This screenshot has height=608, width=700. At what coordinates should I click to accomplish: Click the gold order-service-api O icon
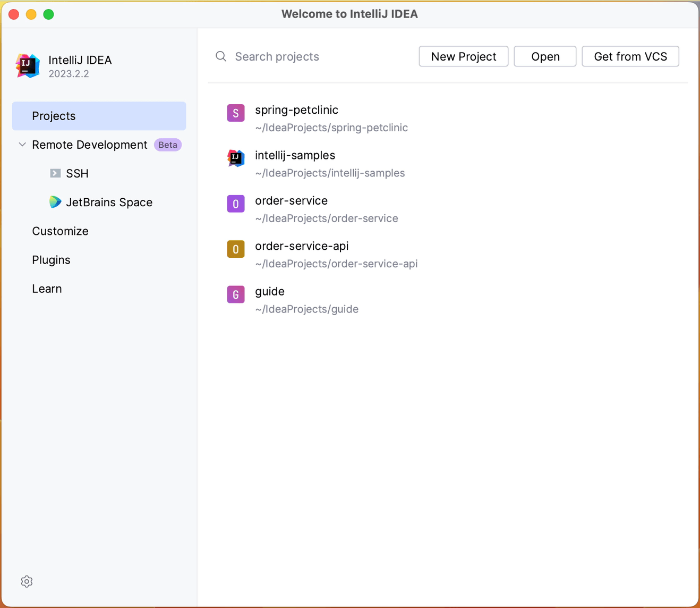pos(236,249)
